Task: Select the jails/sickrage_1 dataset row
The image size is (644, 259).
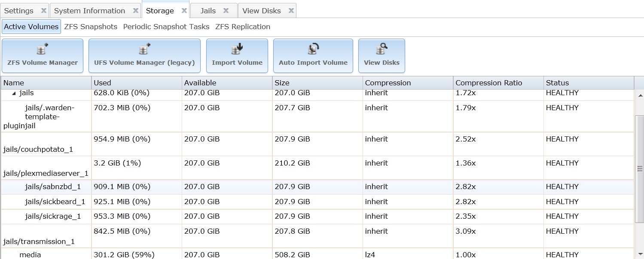Action: coord(53,216)
